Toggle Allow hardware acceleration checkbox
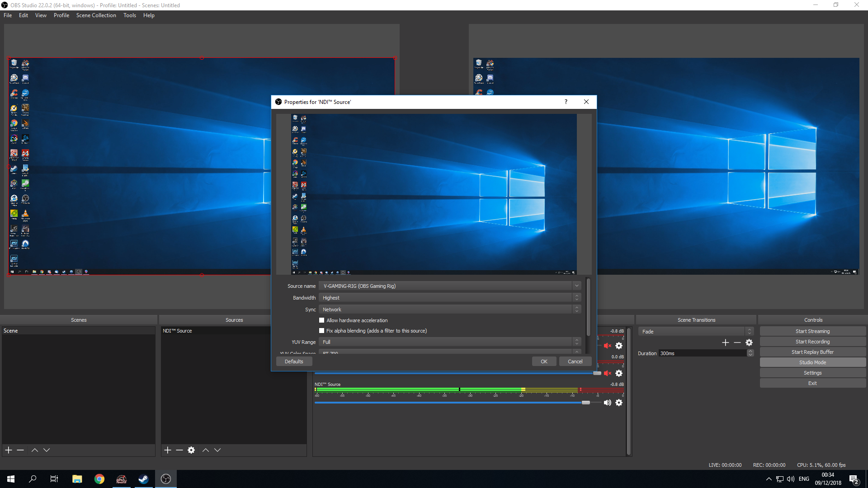 321,320
